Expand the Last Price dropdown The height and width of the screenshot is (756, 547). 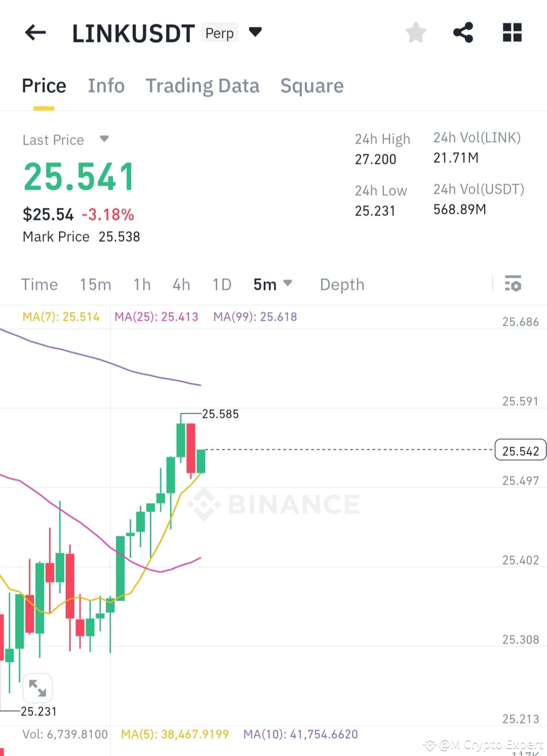(x=104, y=139)
